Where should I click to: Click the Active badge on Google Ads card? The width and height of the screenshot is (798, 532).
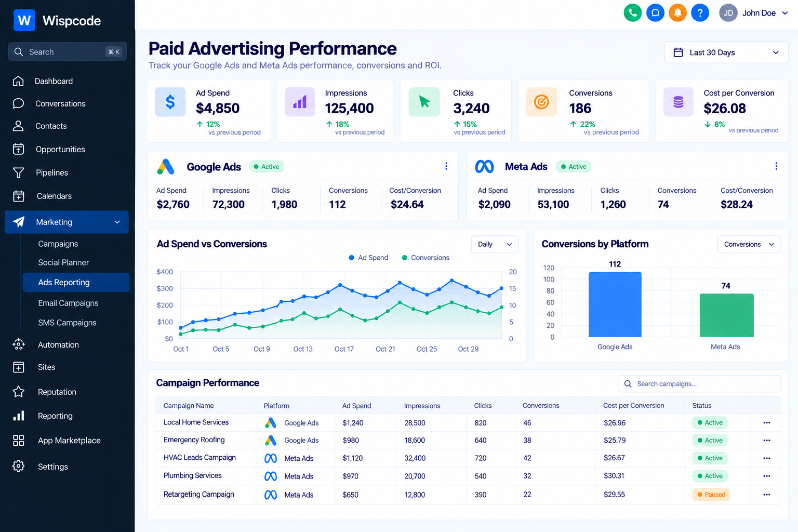(266, 167)
